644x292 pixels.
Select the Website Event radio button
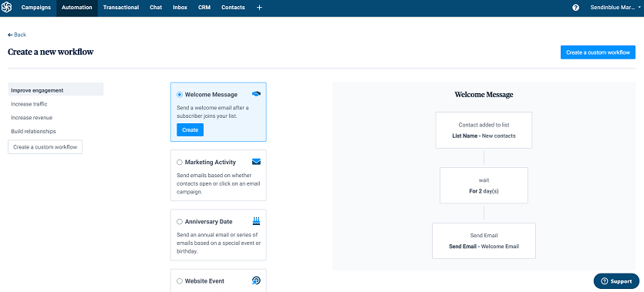pyautogui.click(x=180, y=281)
